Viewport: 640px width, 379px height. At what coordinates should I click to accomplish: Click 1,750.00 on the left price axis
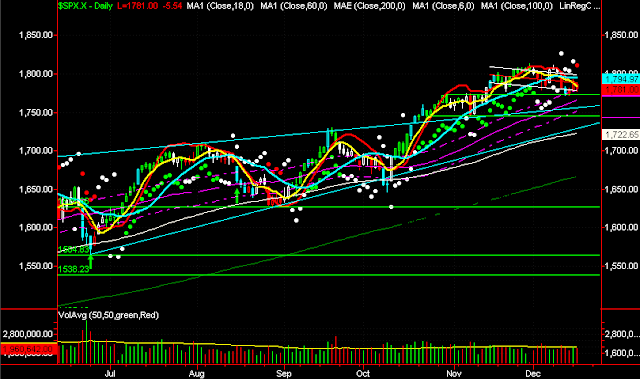pyautogui.click(x=36, y=112)
